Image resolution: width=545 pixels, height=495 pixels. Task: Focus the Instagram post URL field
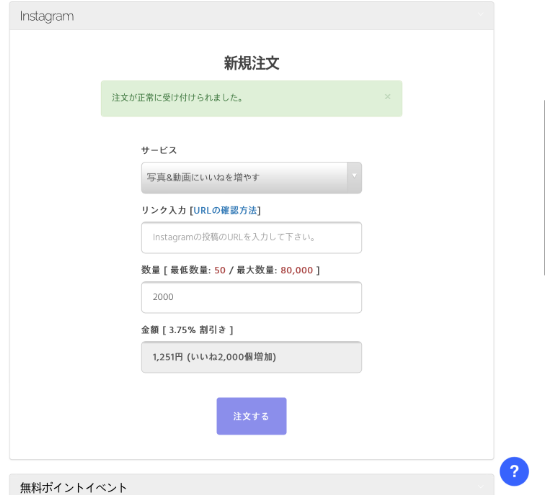(251, 237)
